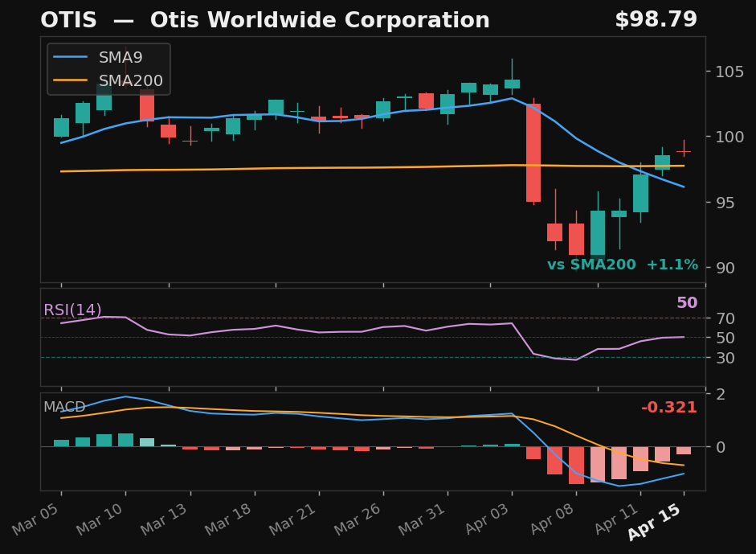Click the 95 price axis label
The image size is (756, 554).
pyautogui.click(x=725, y=203)
